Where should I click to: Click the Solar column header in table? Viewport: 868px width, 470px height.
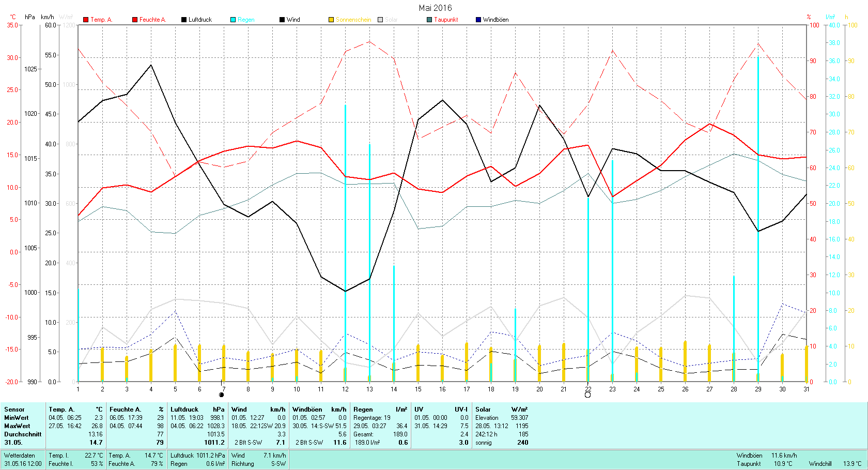coord(483,410)
